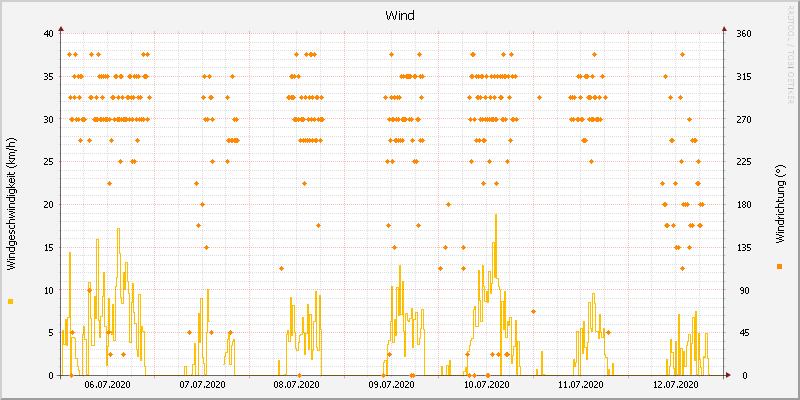Click the left axis value 40
Image resolution: width=800 pixels, height=400 pixels.
[48, 34]
